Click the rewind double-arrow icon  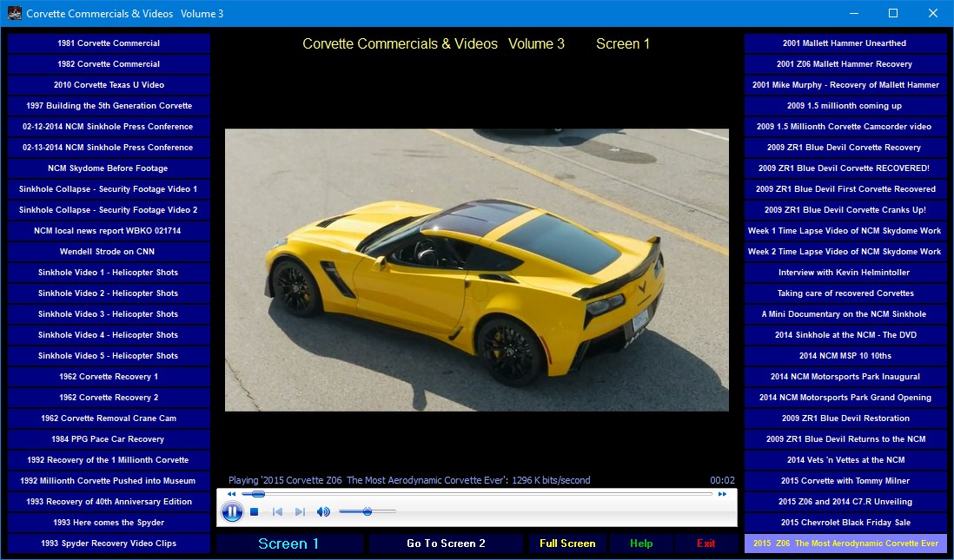[x=231, y=494]
